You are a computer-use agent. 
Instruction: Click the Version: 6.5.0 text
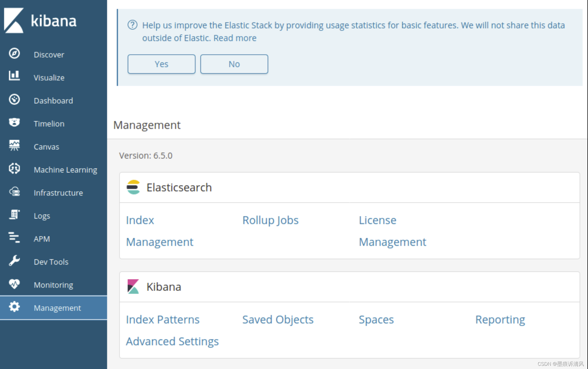click(146, 156)
